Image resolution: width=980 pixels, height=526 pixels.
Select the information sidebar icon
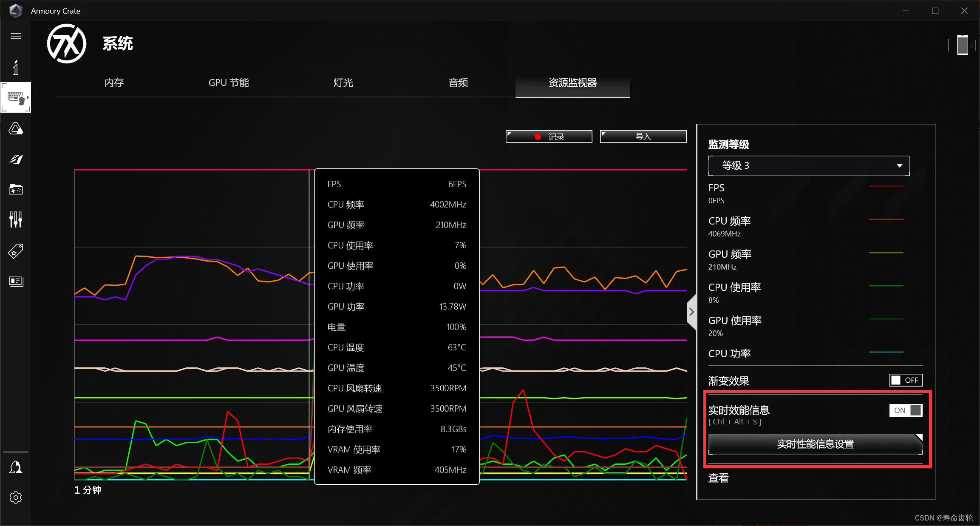tap(16, 68)
